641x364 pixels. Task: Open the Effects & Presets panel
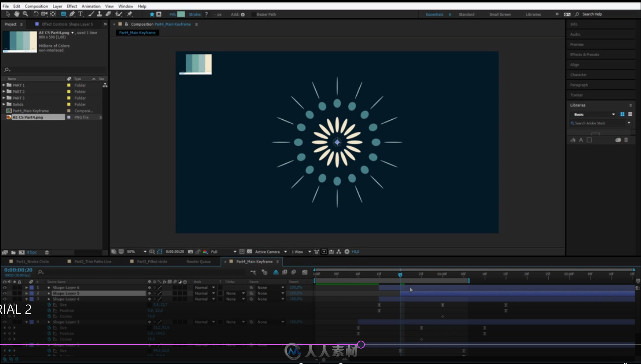tap(585, 55)
